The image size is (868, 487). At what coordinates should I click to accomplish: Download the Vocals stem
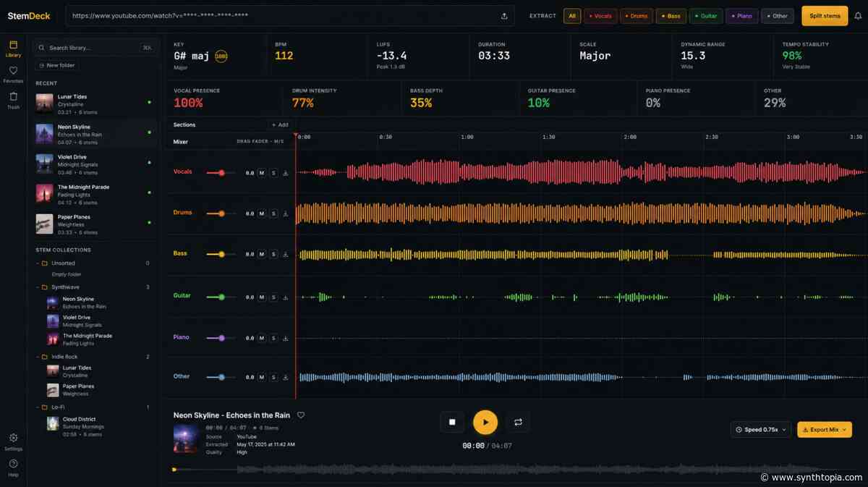285,173
